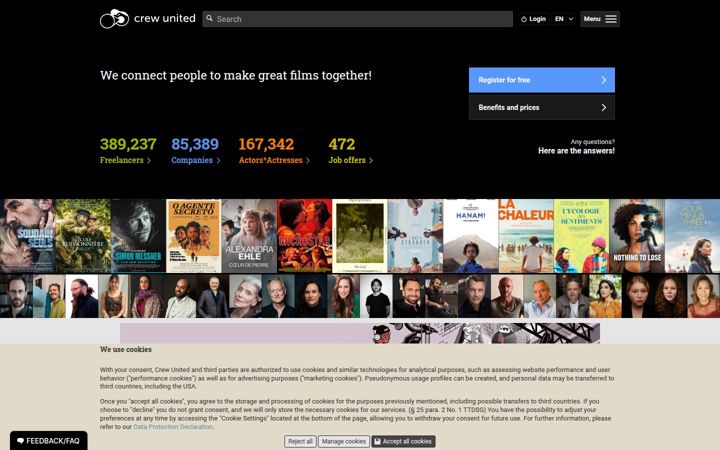The width and height of the screenshot is (720, 450).
Task: Open the L'École Buissonnière film poster
Action: coord(83,236)
